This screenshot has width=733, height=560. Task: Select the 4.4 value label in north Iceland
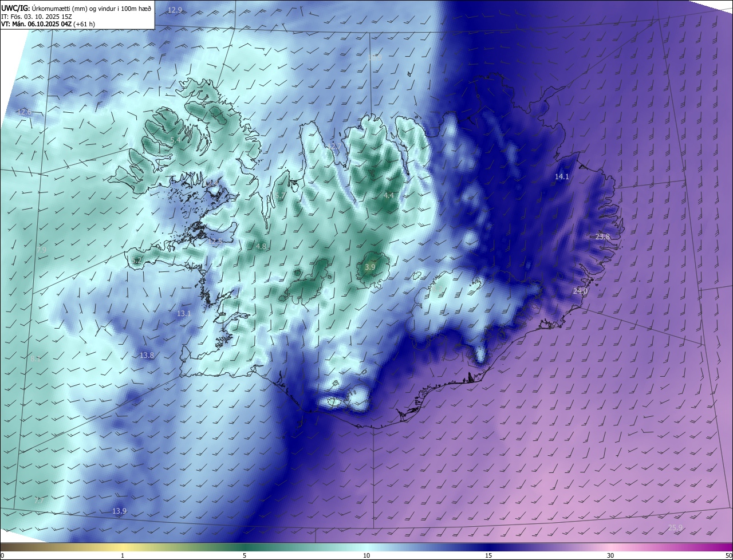click(389, 195)
